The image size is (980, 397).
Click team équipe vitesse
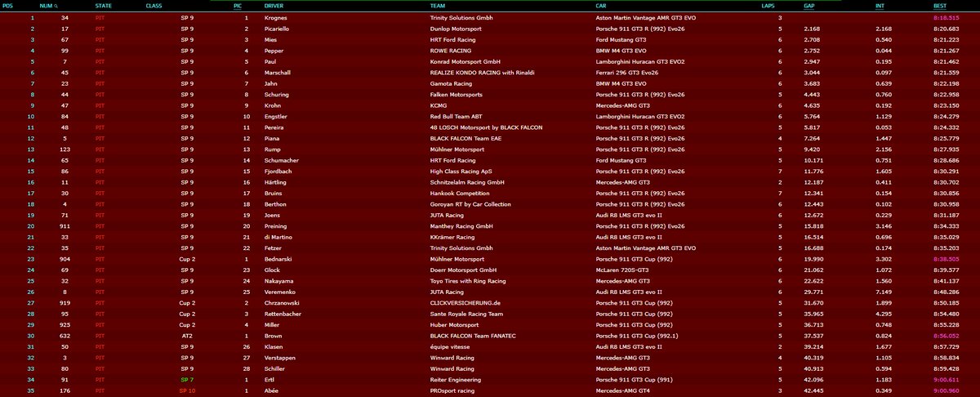(451, 347)
